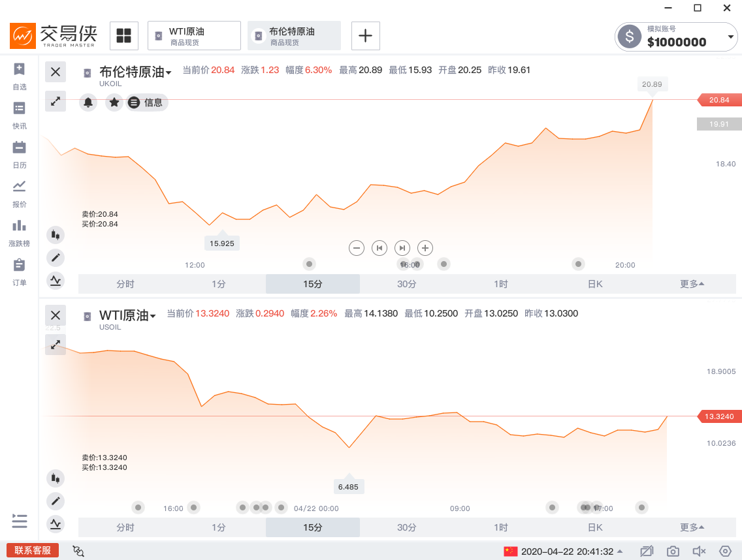This screenshot has height=560, width=742.
Task: Take a screenshot with camera icon
Action: tap(673, 552)
